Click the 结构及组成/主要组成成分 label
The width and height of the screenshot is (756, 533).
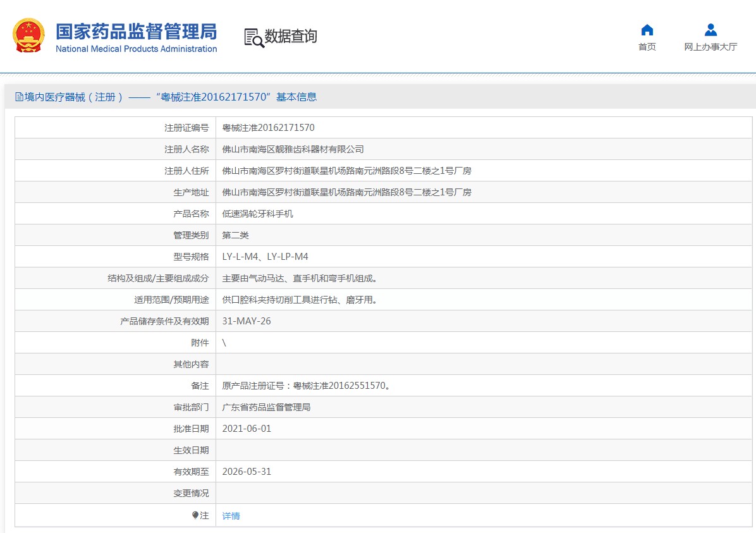158,278
